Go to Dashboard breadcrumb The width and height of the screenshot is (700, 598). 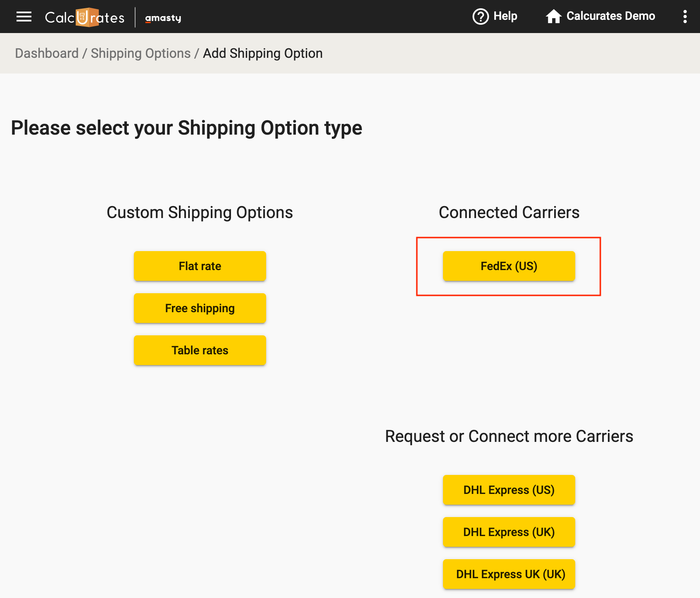(x=47, y=53)
